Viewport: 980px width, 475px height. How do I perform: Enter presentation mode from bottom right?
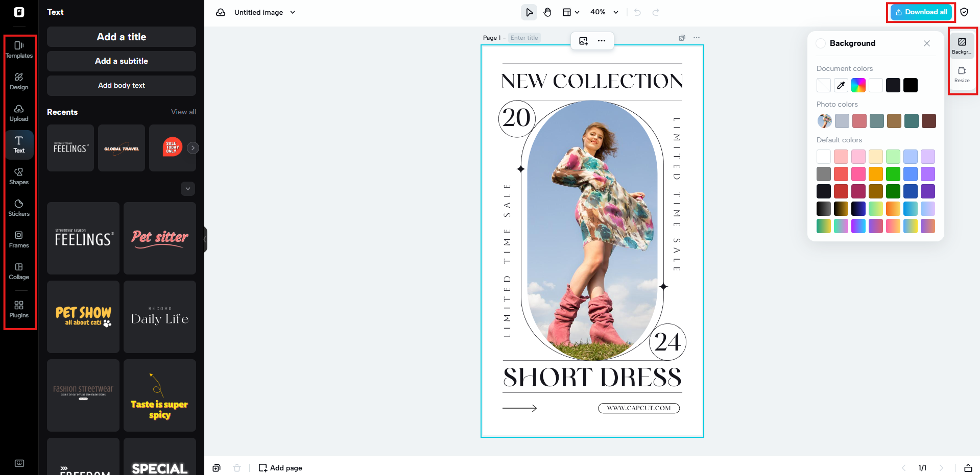968,468
